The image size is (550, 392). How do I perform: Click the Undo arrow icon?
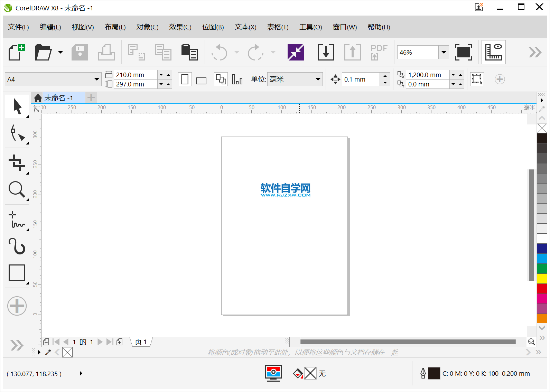(220, 52)
